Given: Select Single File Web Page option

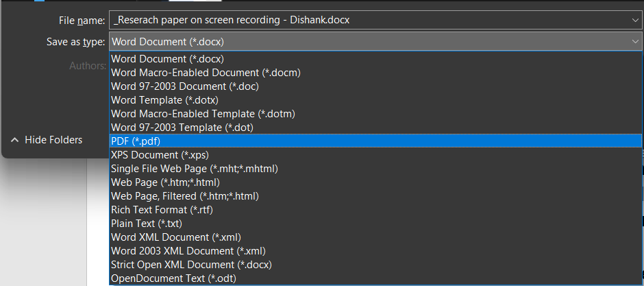Looking at the screenshot, I should [x=194, y=168].
